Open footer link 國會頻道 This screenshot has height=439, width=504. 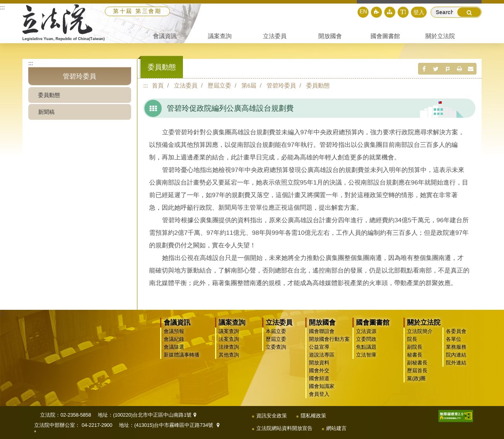coord(319,379)
